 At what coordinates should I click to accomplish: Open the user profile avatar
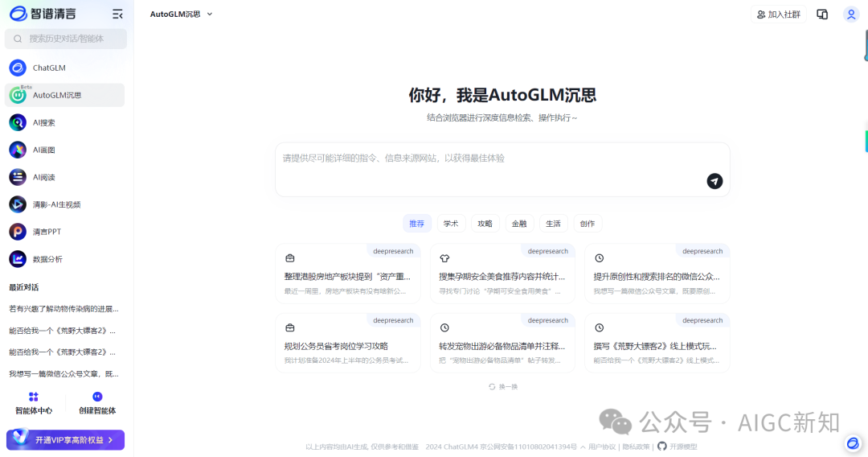click(851, 14)
